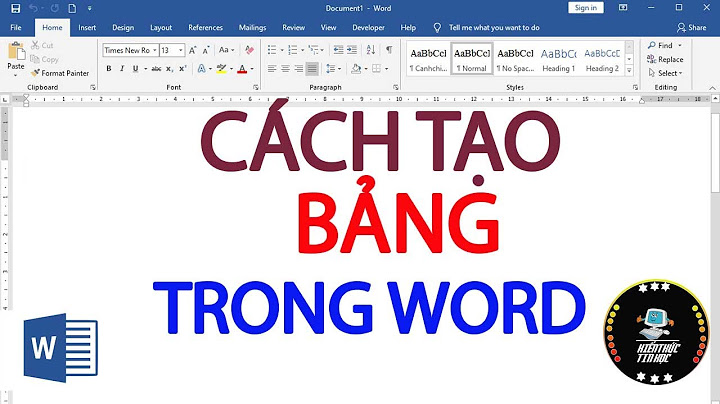
Task: Switch to the References tab
Action: 205,28
